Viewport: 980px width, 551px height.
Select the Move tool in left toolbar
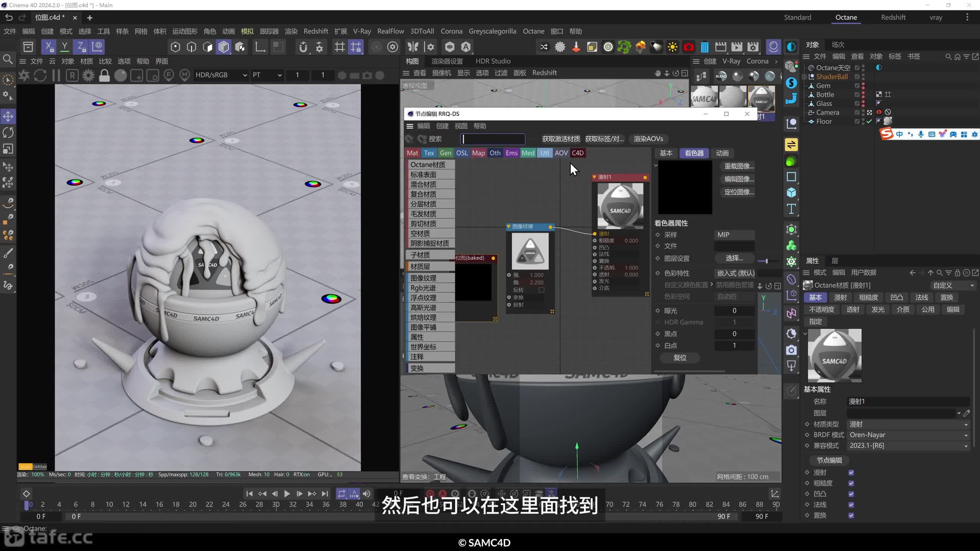(x=8, y=116)
